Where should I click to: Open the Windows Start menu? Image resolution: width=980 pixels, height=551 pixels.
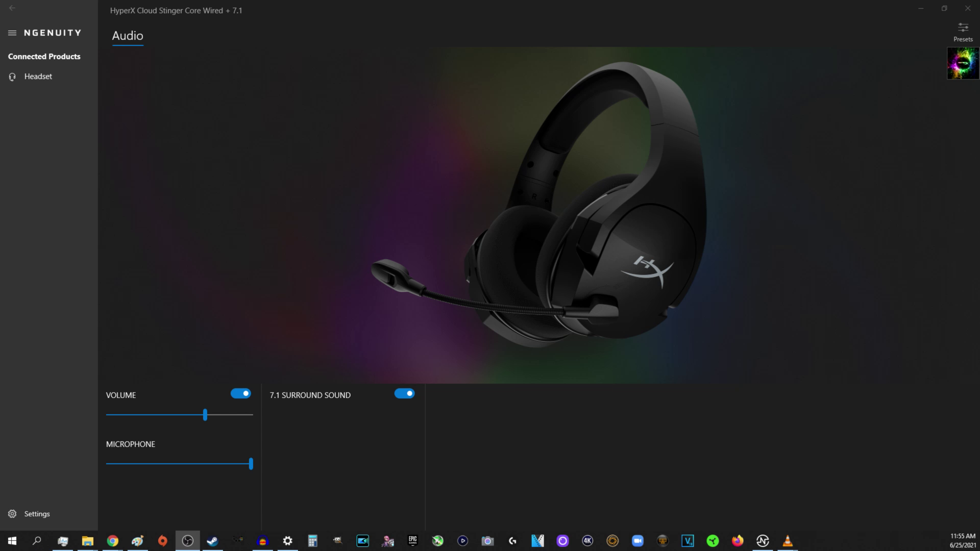[x=12, y=541]
